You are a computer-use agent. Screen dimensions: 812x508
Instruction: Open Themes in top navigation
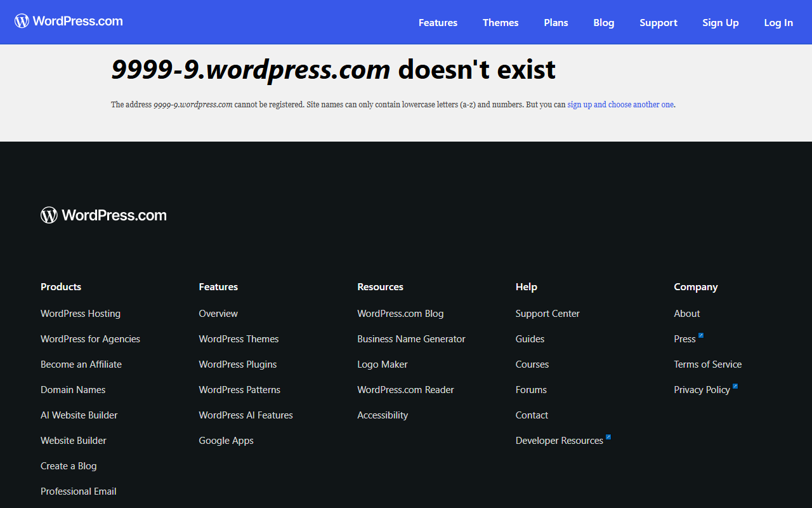click(501, 22)
